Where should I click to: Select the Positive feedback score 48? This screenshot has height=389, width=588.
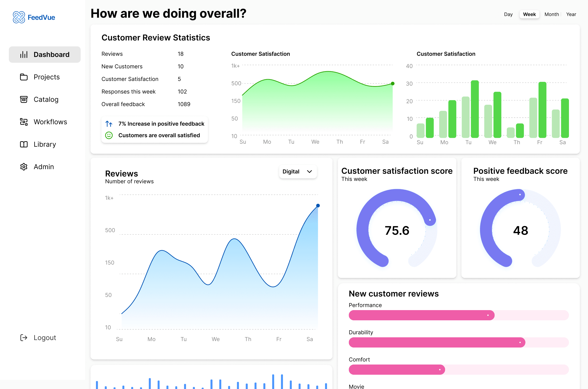[x=520, y=230]
